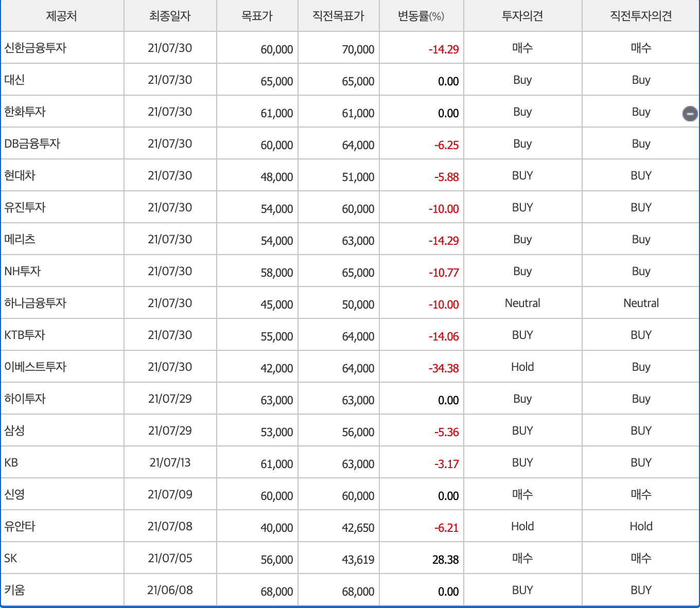Click the 목표가 column header
700x608 pixels.
click(257, 16)
